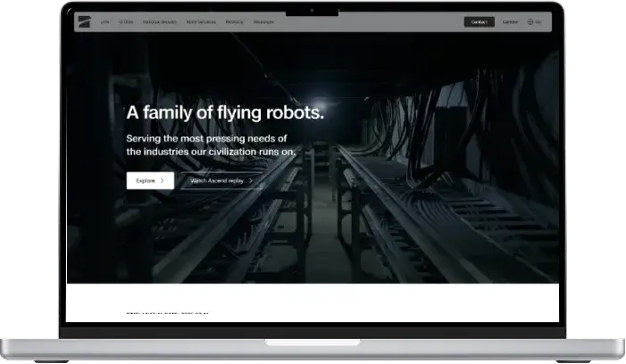Click the white Explore button label

point(145,180)
